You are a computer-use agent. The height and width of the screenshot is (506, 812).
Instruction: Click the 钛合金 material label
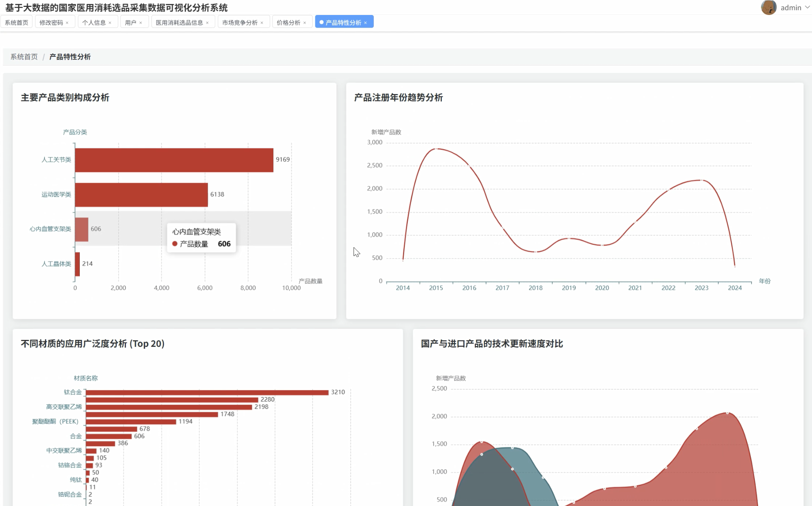(x=73, y=392)
